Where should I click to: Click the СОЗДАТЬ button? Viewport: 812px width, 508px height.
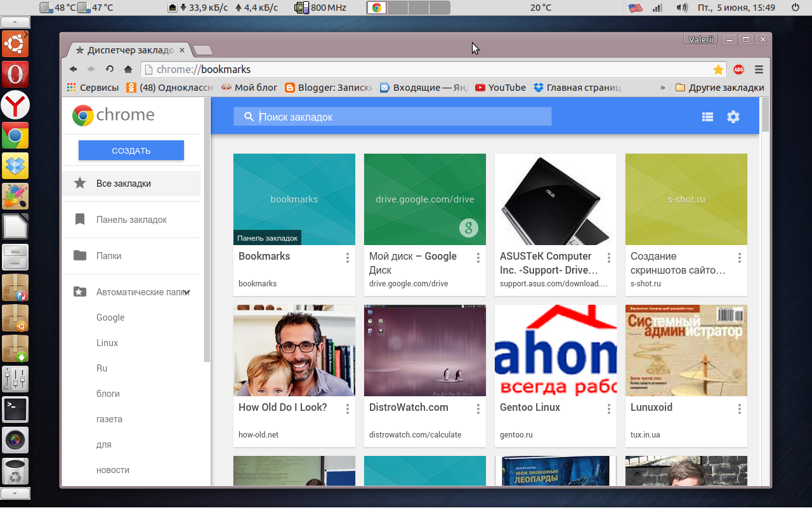[131, 150]
